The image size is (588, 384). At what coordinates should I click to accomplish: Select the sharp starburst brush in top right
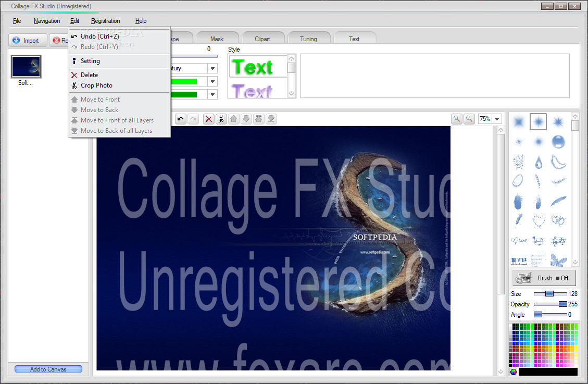point(558,121)
